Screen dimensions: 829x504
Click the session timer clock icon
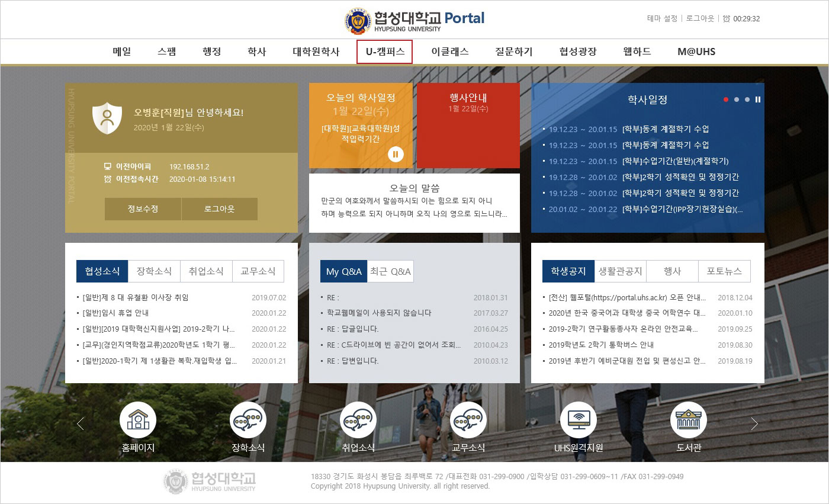(727, 18)
